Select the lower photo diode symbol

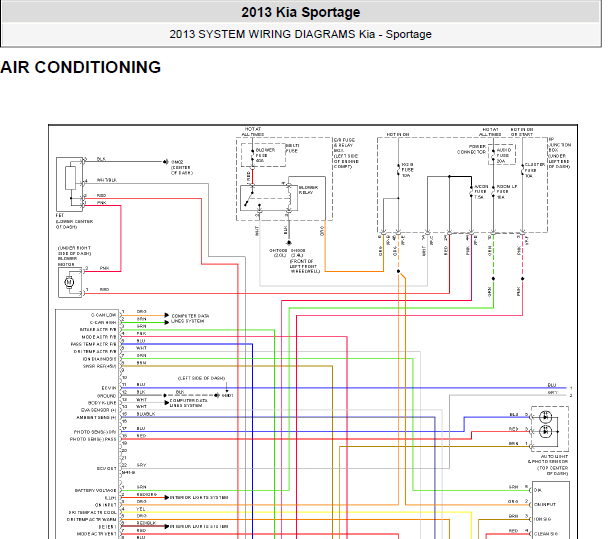pos(546,431)
